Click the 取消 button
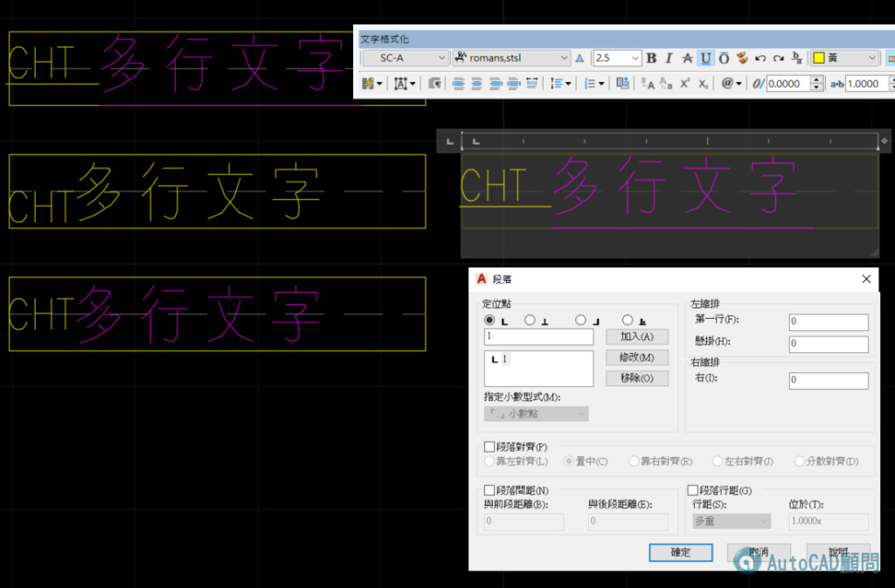The width and height of the screenshot is (895, 588). click(x=759, y=552)
